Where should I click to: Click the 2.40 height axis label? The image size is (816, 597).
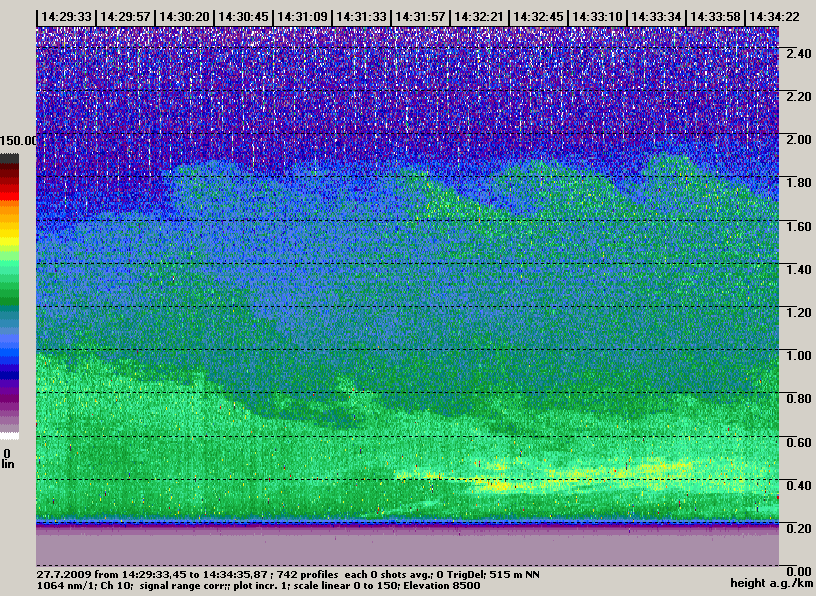click(x=798, y=54)
